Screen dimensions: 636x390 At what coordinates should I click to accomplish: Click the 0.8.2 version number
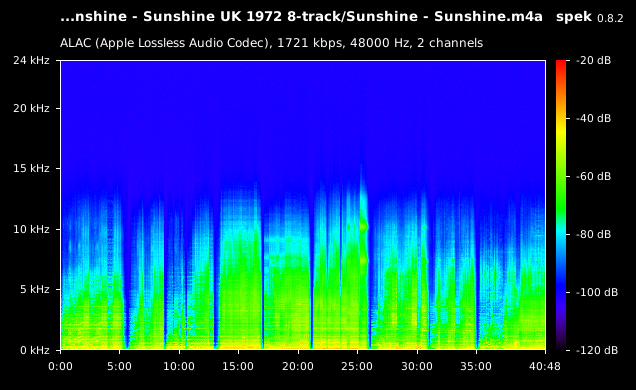tap(610, 18)
